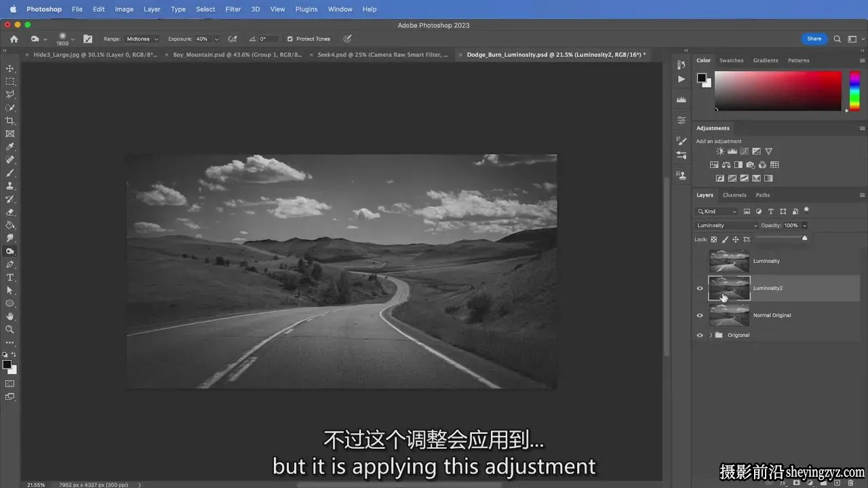Toggle lock transparent pixels

[x=714, y=239]
